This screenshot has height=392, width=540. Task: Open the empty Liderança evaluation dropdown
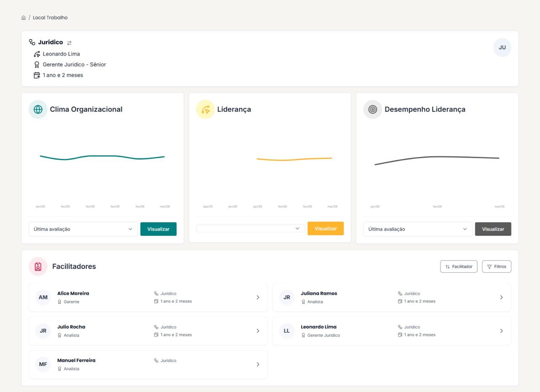250,228
